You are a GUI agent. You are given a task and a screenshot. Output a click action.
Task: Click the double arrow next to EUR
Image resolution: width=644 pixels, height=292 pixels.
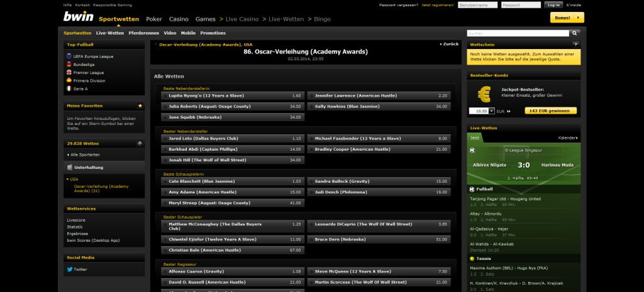click(508, 111)
